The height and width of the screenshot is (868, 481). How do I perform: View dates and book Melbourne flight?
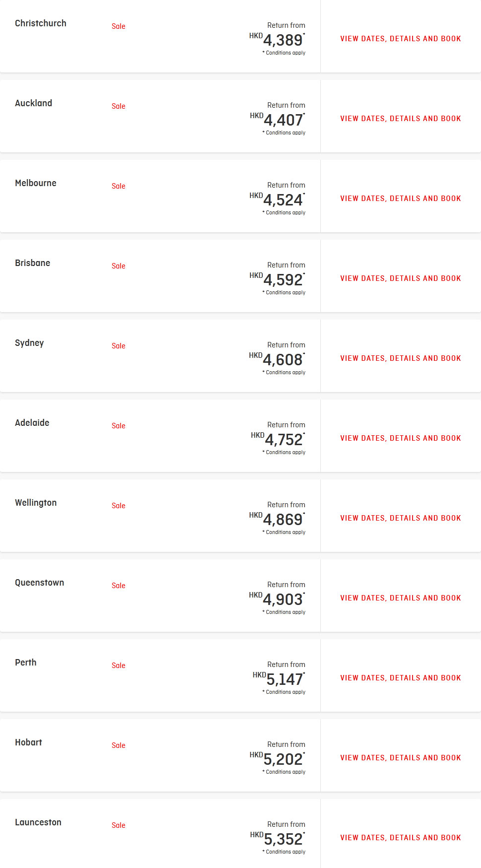(401, 199)
